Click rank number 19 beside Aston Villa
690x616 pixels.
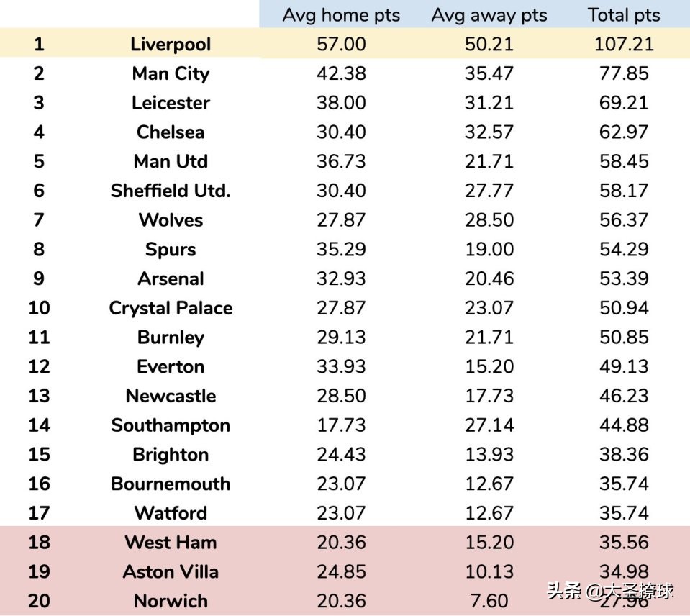tap(39, 572)
